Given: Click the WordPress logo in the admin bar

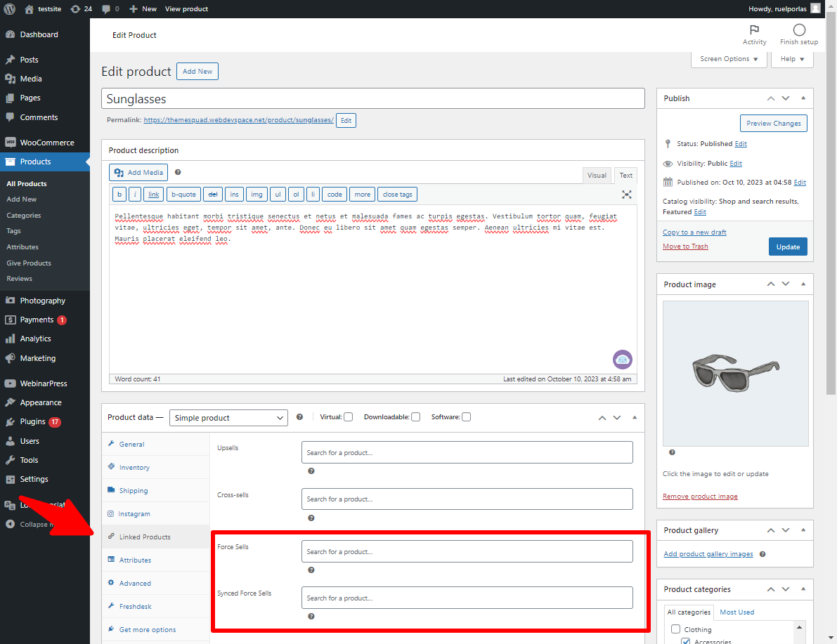Looking at the screenshot, I should tap(9, 8).
